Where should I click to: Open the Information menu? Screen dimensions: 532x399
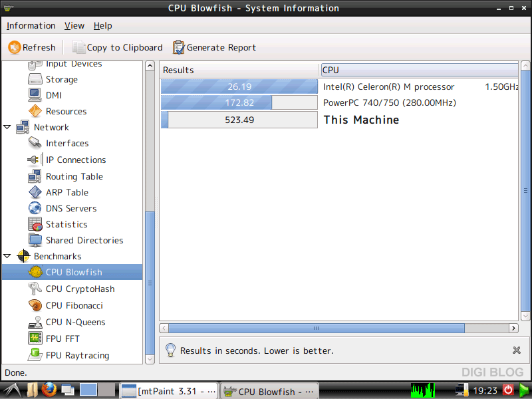pos(31,26)
